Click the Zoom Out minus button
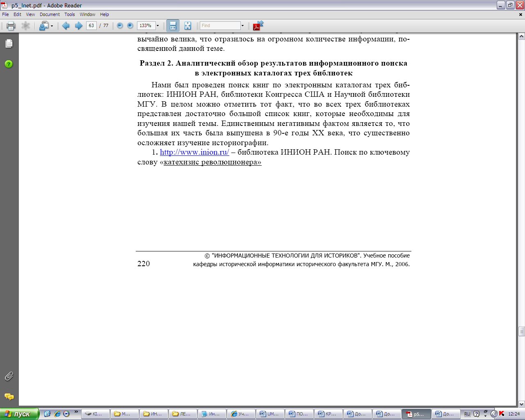This screenshot has height=420, width=525. pos(120,25)
